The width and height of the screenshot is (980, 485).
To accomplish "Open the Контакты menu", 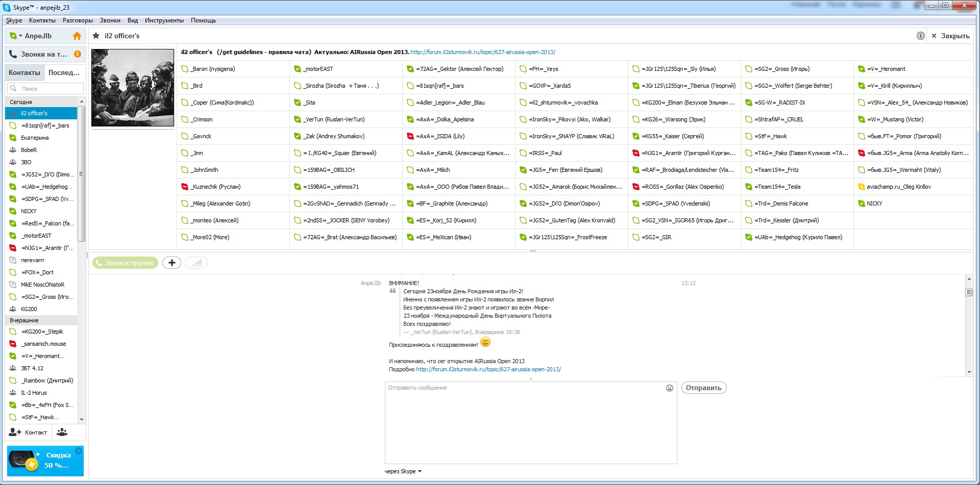I will click(42, 20).
